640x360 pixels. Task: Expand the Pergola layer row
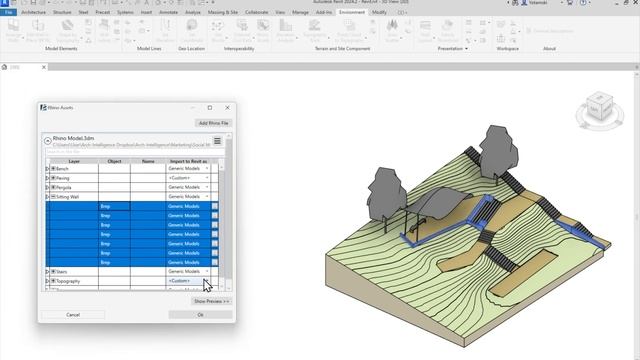coord(53,187)
